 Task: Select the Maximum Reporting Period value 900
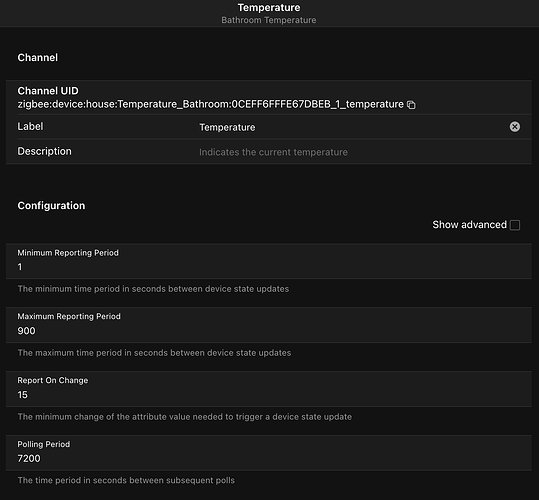pyautogui.click(x=26, y=331)
